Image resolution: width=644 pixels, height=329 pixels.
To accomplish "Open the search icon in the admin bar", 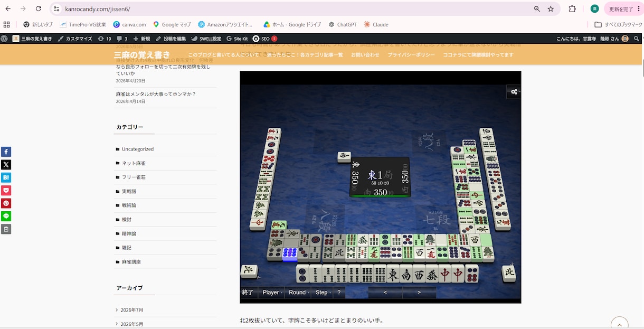I will click(x=637, y=39).
